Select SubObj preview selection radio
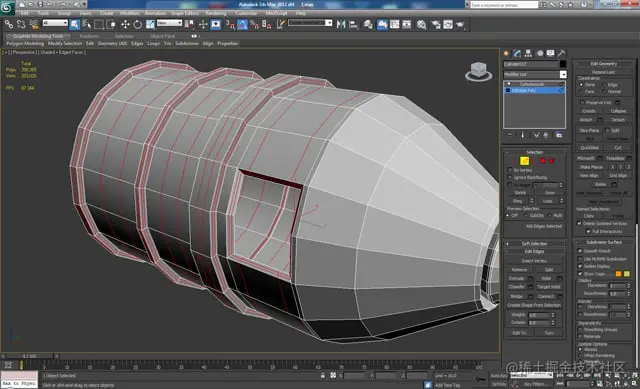 526,216
